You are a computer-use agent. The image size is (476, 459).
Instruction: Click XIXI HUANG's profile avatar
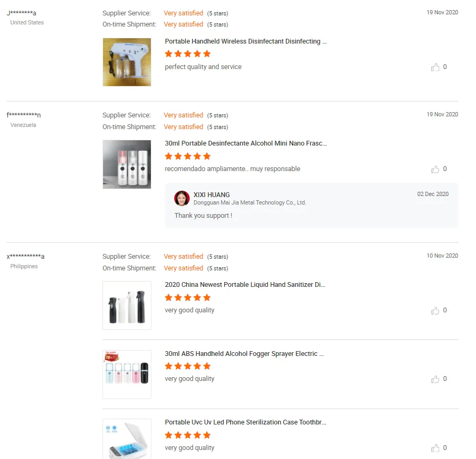coord(182,198)
